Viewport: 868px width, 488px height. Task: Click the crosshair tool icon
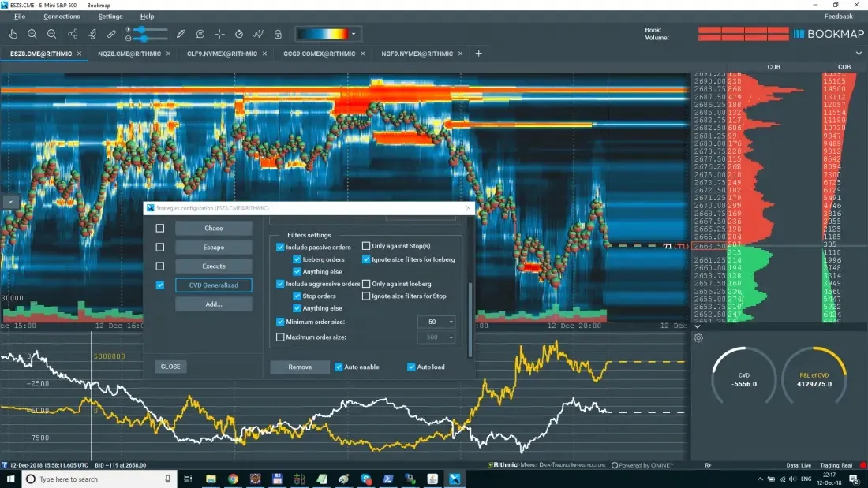[x=219, y=34]
